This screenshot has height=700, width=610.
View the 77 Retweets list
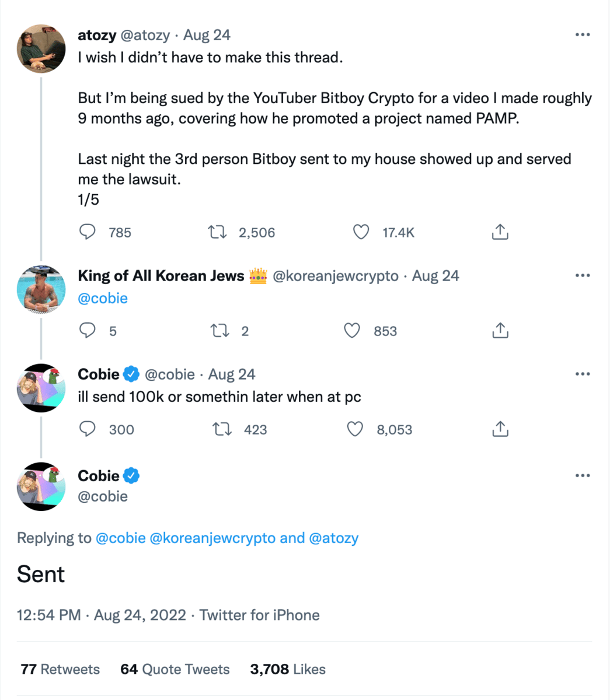pyautogui.click(x=60, y=669)
